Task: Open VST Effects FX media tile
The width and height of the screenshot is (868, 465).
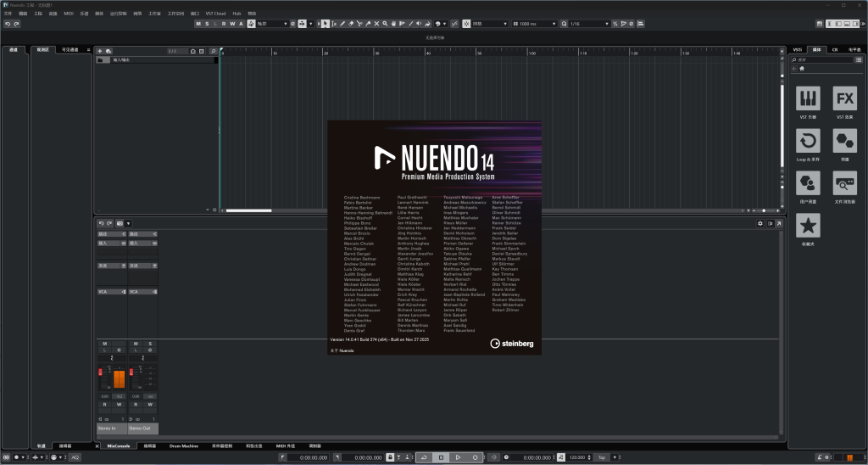Action: pyautogui.click(x=844, y=98)
